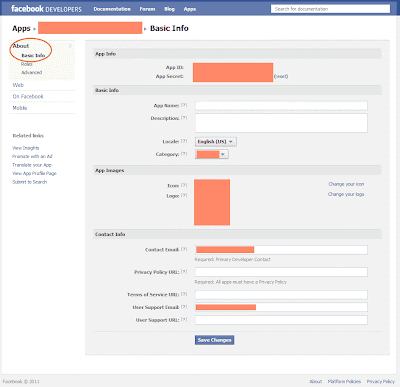Click the Change your icon link
The image size is (400, 387).
(x=346, y=184)
